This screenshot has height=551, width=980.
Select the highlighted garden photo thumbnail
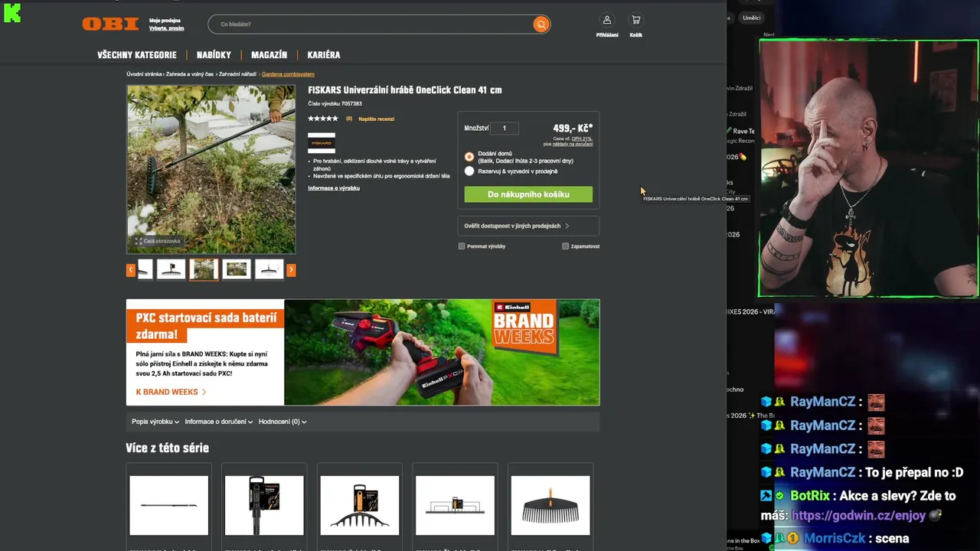204,269
